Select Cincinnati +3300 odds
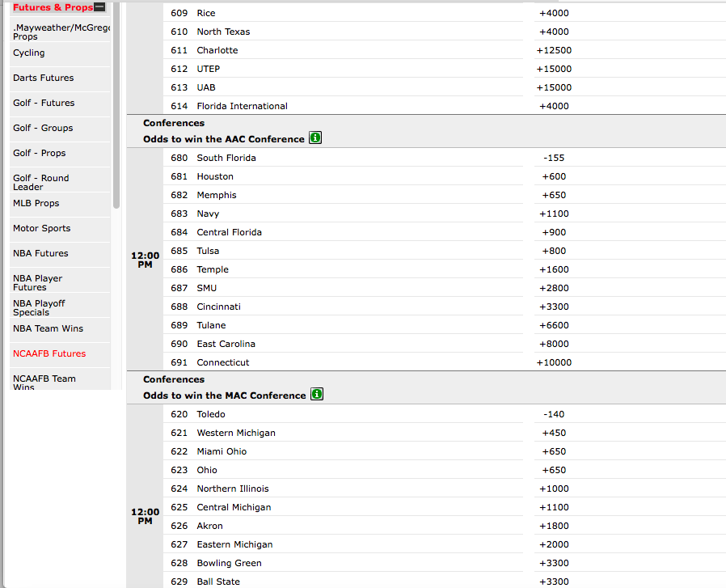The image size is (726, 588). pyautogui.click(x=554, y=307)
